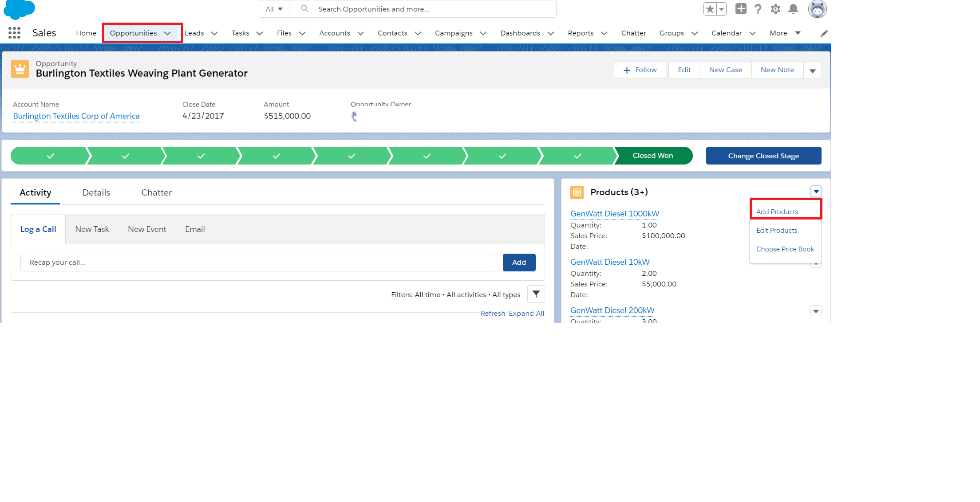Switch to the Details tab
980x502 pixels.
coord(96,192)
